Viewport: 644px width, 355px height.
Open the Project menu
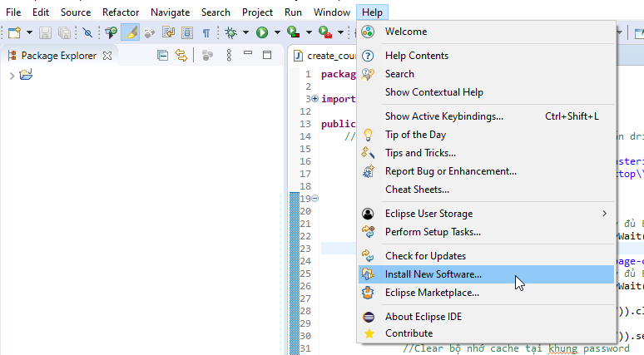258,12
